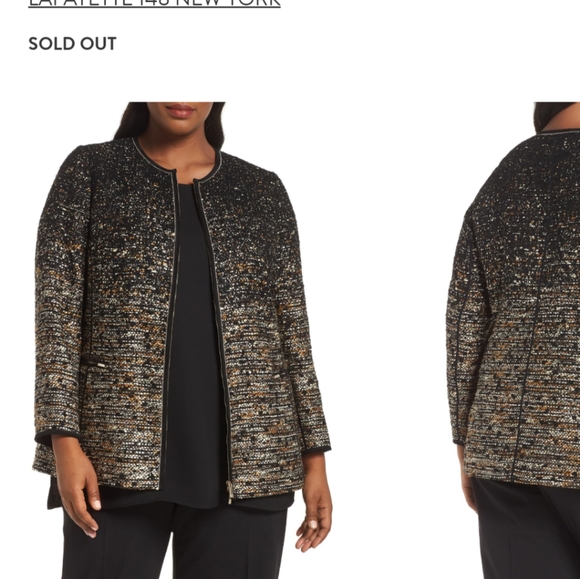Image resolution: width=580 pixels, height=579 pixels.
Task: Click the black cuff on the right sleeve in the front photo
Action: point(317,450)
